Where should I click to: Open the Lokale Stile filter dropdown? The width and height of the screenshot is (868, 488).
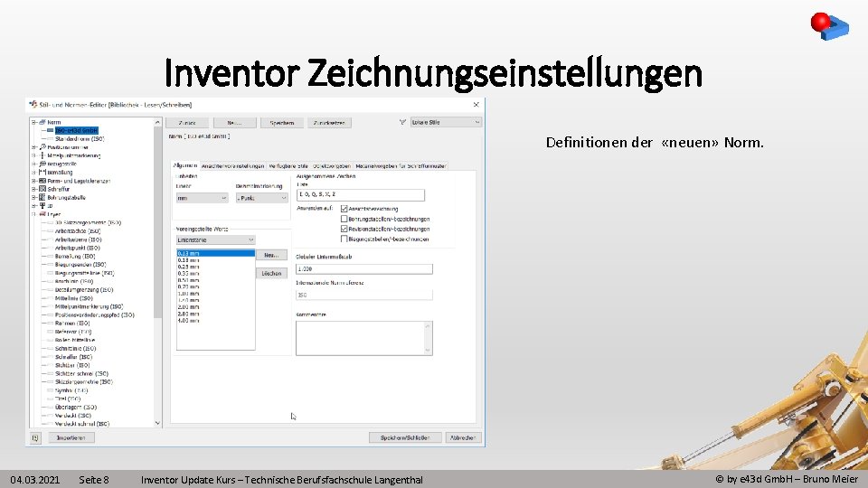446,122
